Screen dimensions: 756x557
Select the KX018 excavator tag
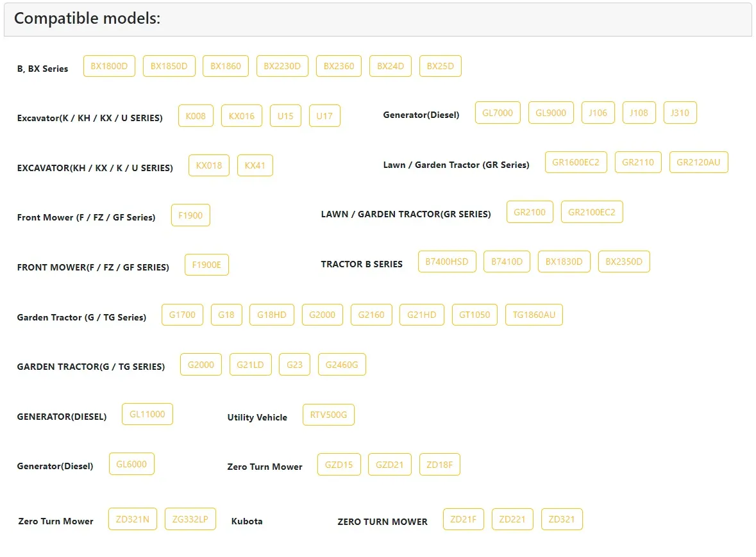(208, 165)
